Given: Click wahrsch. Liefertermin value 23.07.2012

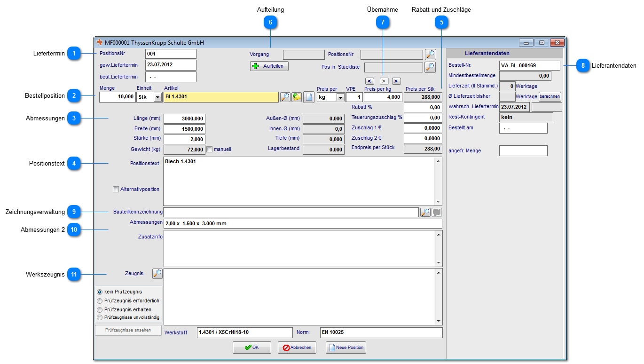Looking at the screenshot, I should click(x=515, y=107).
